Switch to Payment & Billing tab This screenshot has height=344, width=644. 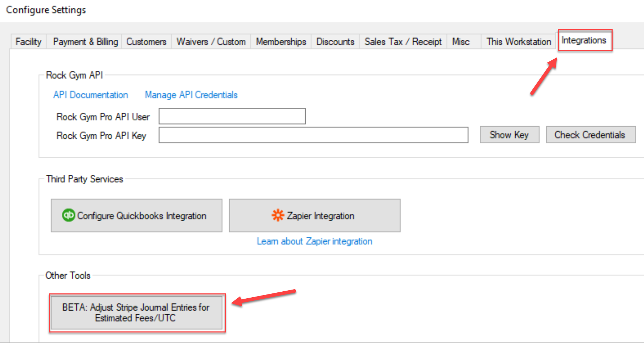(85, 42)
